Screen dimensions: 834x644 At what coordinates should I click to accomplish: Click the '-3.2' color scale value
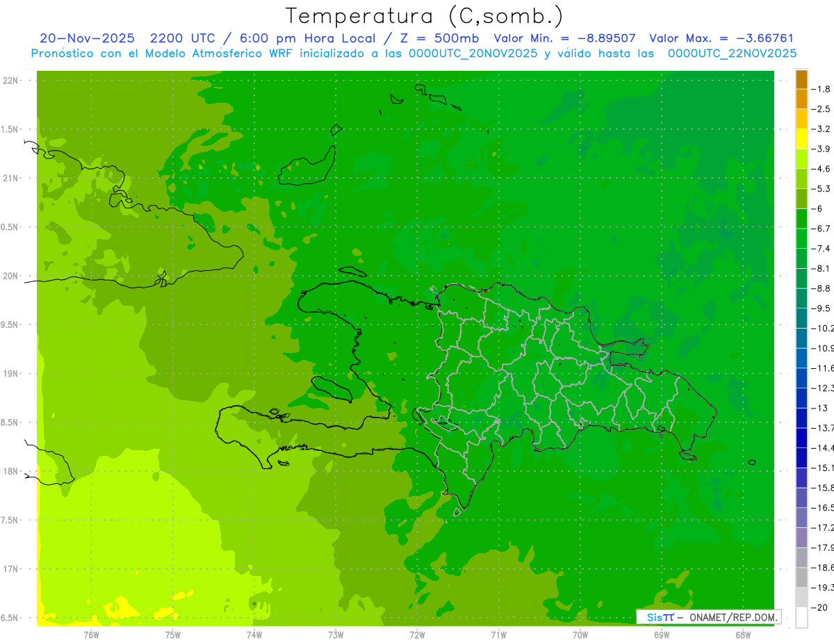821,129
